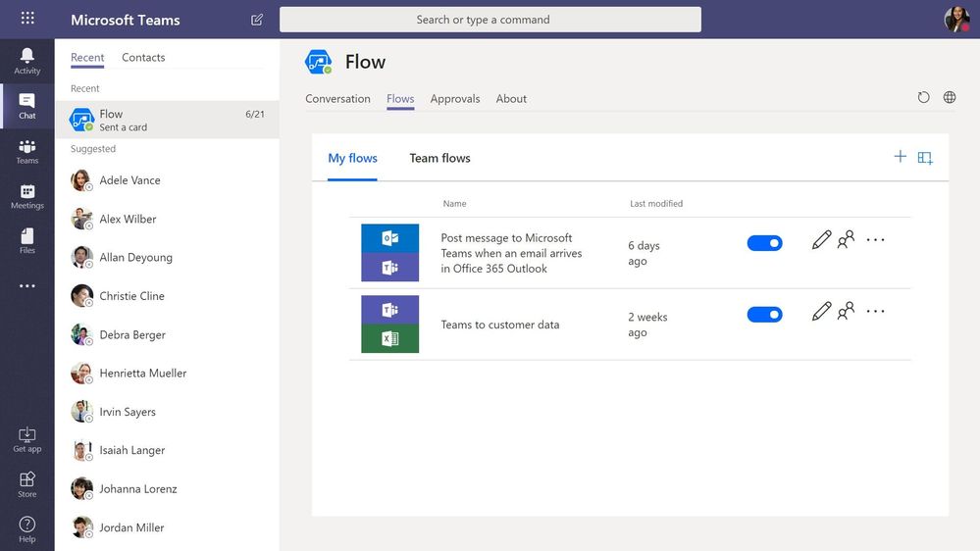Viewport: 980px width, 551px height.
Task: Open the Approvals tab
Action: click(455, 99)
